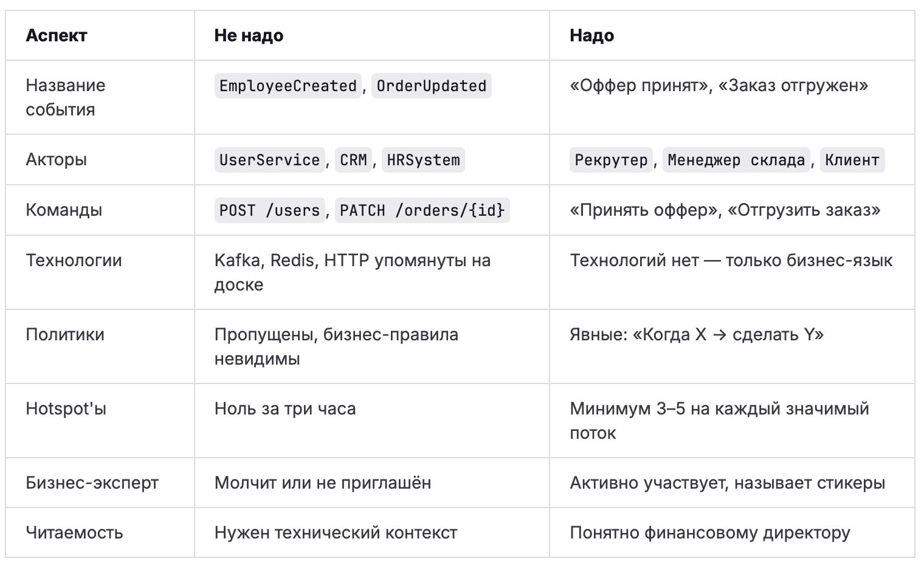Viewport: 924px width, 564px height.
Task: Click the cell Ноль за три часа
Action: (284, 408)
